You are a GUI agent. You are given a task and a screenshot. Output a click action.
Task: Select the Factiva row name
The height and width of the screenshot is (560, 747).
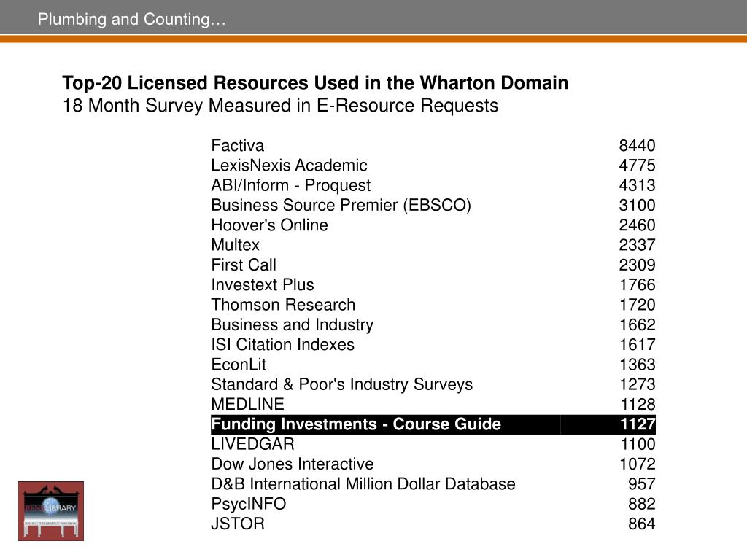[237, 145]
